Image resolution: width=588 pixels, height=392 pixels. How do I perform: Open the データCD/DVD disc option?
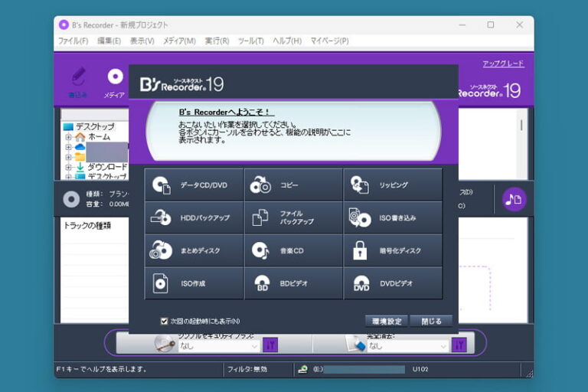pos(194,185)
